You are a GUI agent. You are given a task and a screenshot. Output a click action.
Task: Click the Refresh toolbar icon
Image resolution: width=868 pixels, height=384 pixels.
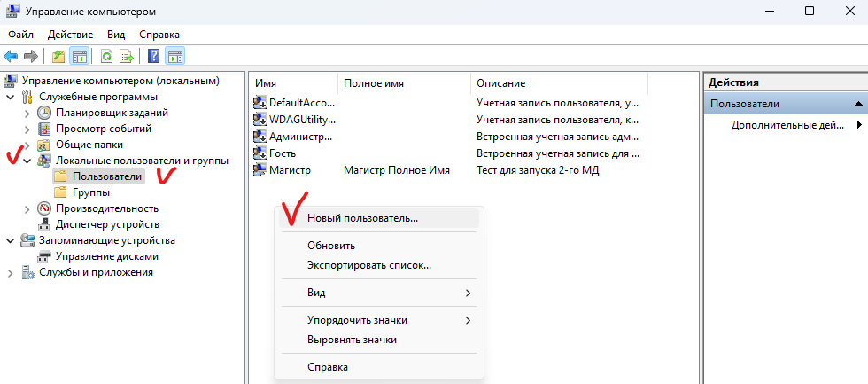pyautogui.click(x=106, y=56)
